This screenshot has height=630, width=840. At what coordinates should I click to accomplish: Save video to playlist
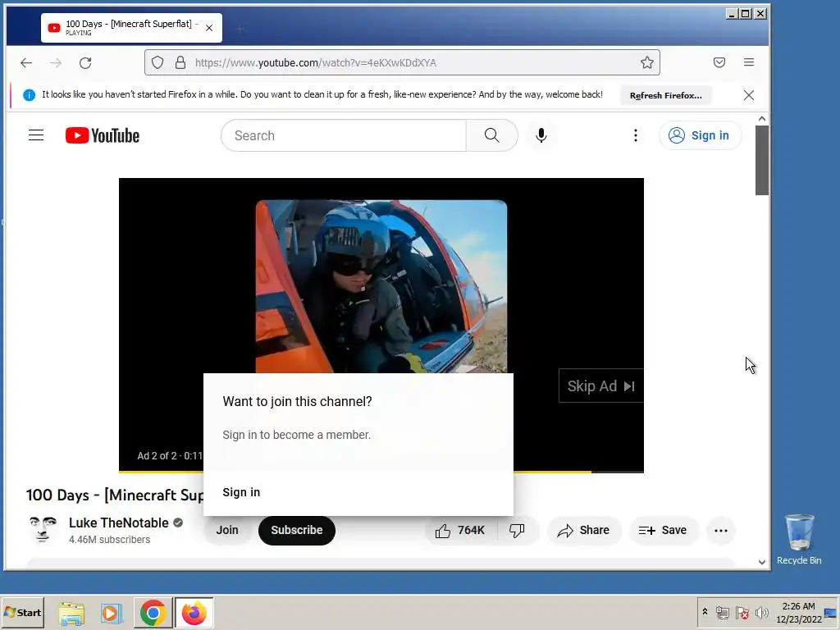(x=663, y=531)
